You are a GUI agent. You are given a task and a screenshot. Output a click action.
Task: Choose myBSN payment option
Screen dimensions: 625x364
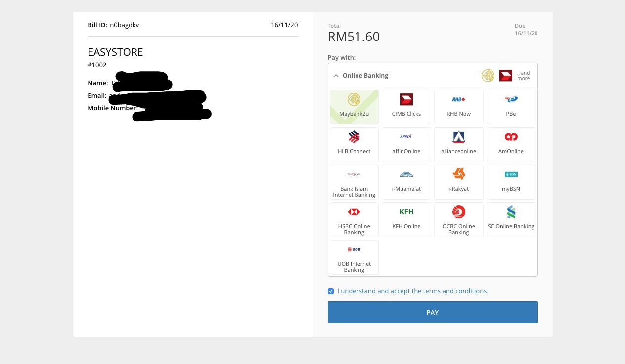point(511,182)
